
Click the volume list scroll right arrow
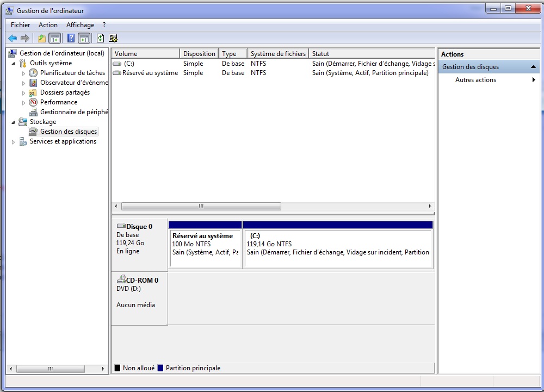click(x=430, y=206)
